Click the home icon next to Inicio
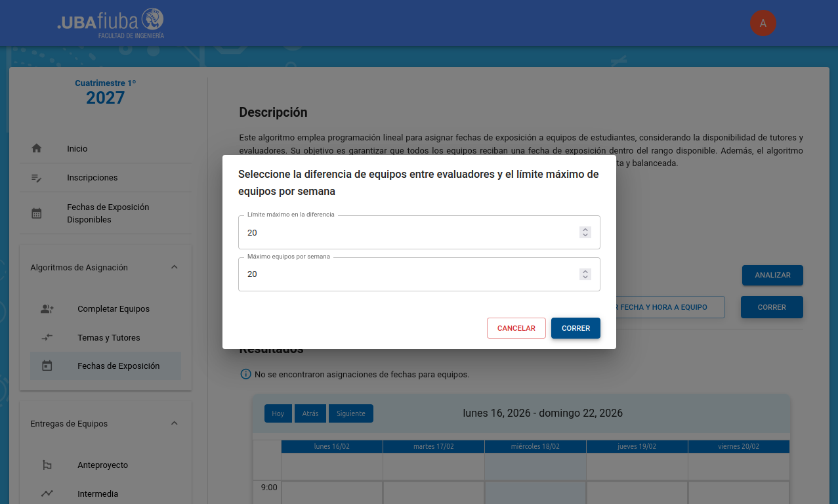 coord(37,148)
